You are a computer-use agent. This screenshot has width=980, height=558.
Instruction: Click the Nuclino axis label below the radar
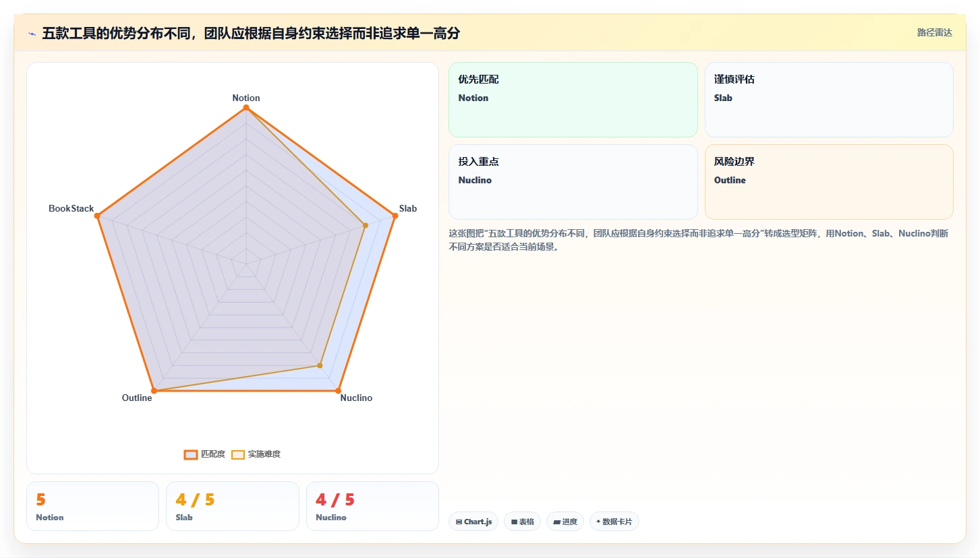click(x=356, y=398)
